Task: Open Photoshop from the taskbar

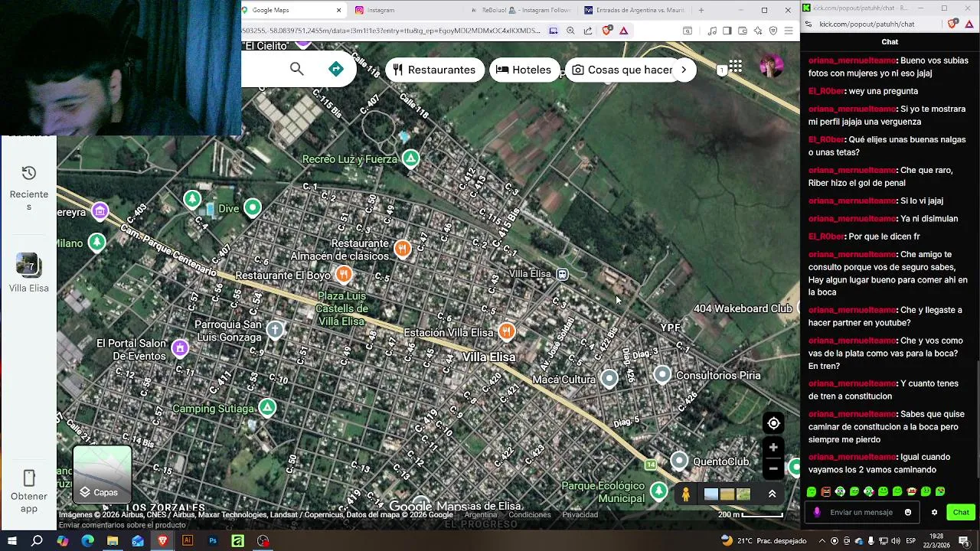Action: [x=213, y=541]
